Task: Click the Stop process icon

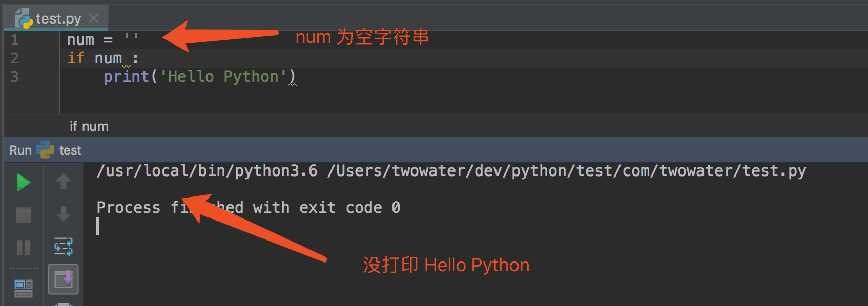Action: (x=24, y=215)
